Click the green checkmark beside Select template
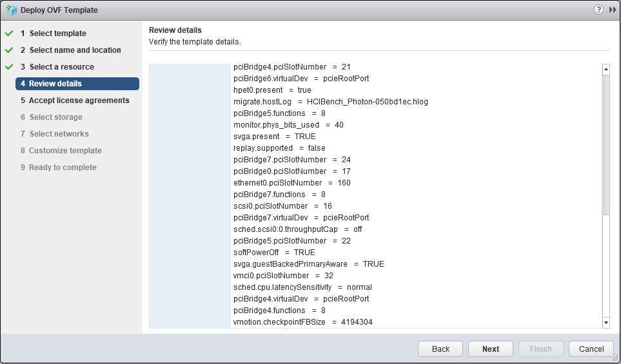Viewport: 621px width, 364px height. coord(9,34)
